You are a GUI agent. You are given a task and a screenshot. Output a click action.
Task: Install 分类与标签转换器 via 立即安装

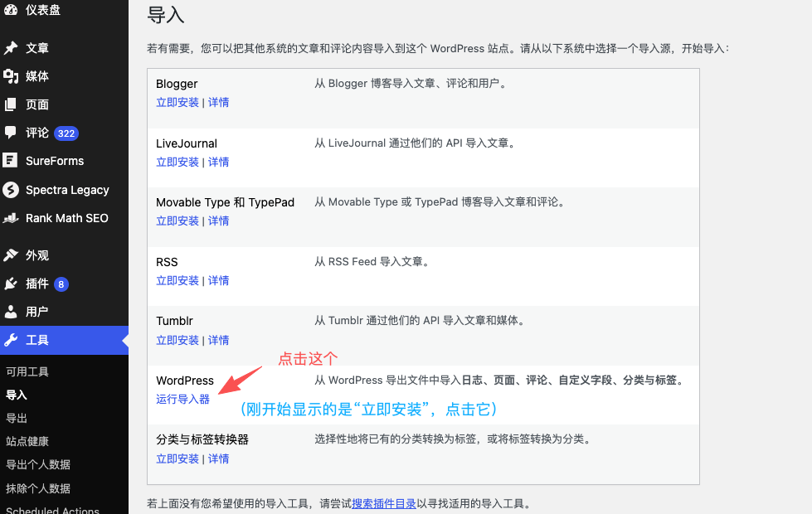tap(177, 458)
